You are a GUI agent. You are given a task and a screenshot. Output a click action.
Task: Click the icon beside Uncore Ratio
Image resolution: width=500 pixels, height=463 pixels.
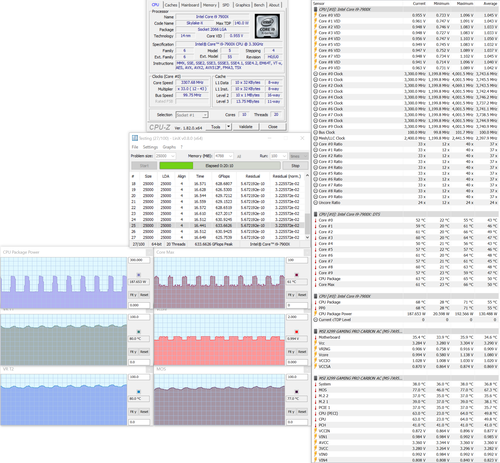tap(315, 203)
